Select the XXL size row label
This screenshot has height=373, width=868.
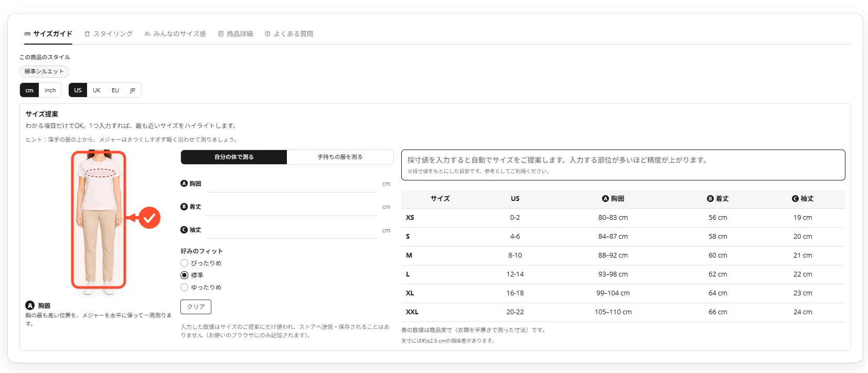click(412, 312)
